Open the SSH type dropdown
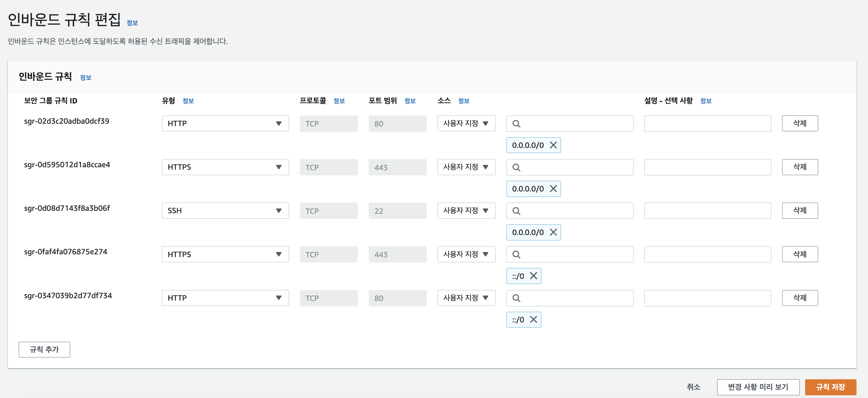 click(225, 211)
